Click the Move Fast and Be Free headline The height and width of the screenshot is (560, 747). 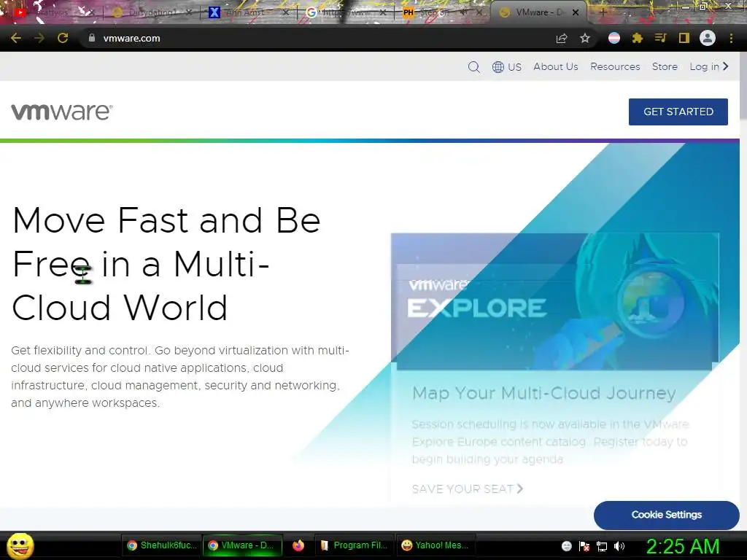166,264
